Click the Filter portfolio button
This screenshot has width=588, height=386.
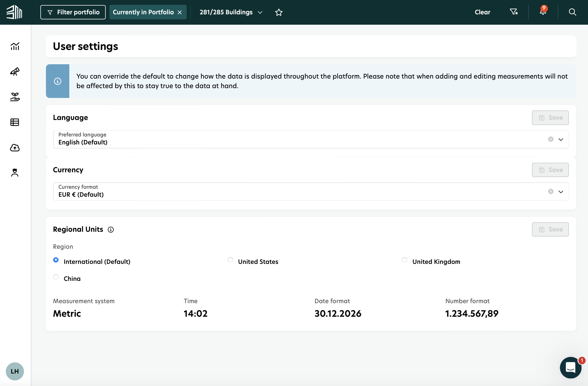73,12
